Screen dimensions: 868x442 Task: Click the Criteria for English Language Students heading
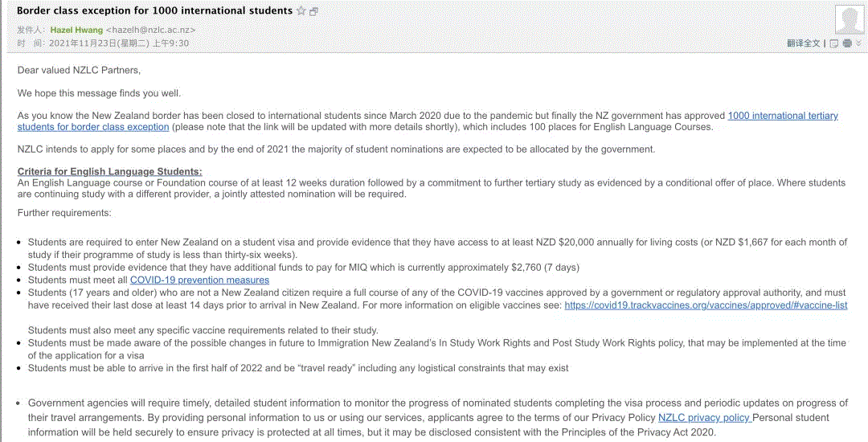[x=109, y=172]
